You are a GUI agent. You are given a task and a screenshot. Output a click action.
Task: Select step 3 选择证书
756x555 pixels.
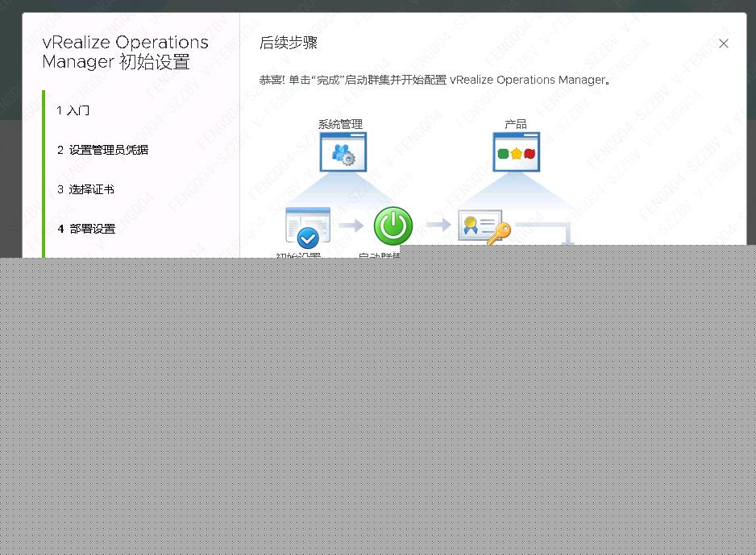(x=85, y=189)
